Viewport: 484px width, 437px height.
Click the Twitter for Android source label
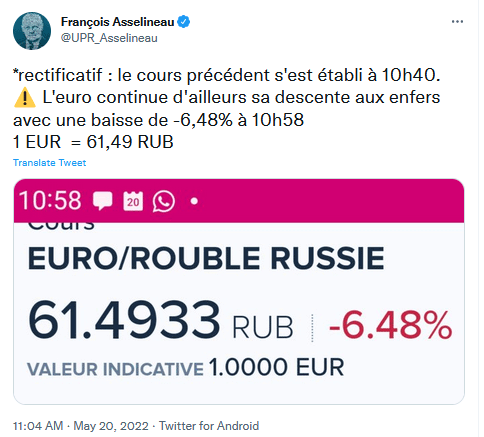209,426
